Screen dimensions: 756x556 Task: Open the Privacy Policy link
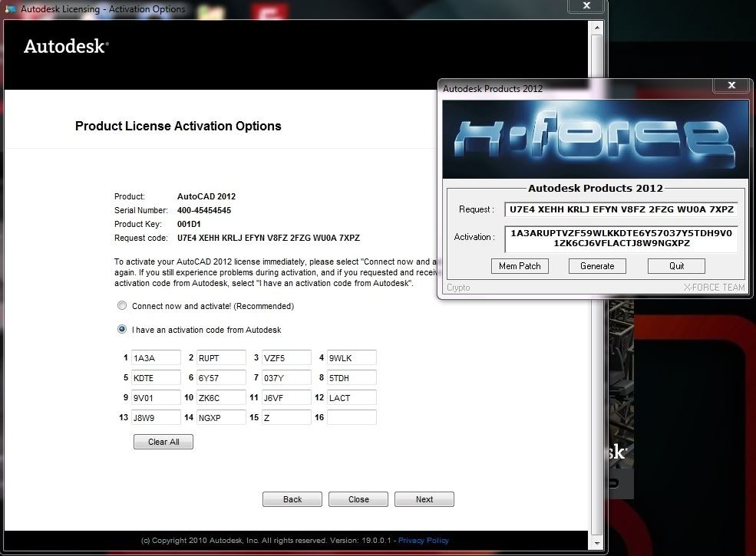[x=424, y=540]
